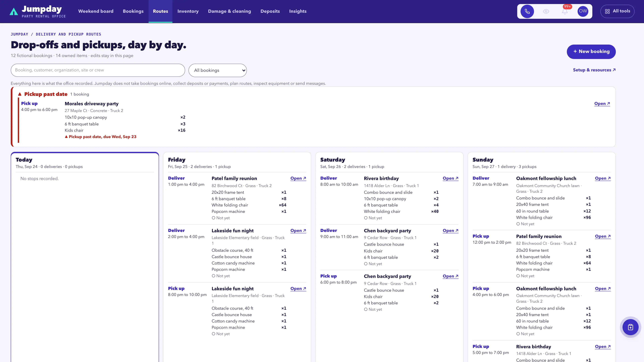644x362 pixels.
Task: Click the Jumpday logo
Action: [38, 12]
